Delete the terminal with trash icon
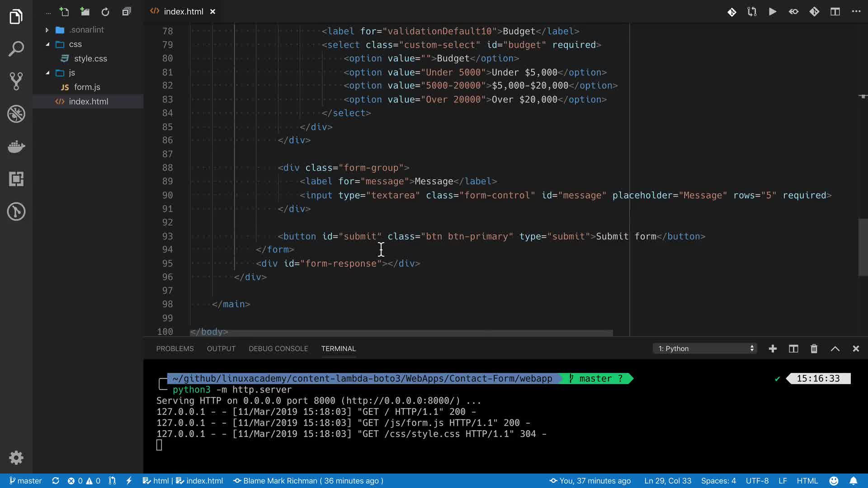Image resolution: width=868 pixels, height=488 pixels. (814, 349)
